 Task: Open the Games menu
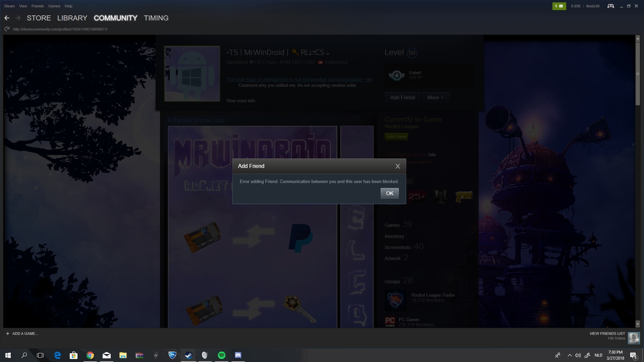pos(54,6)
